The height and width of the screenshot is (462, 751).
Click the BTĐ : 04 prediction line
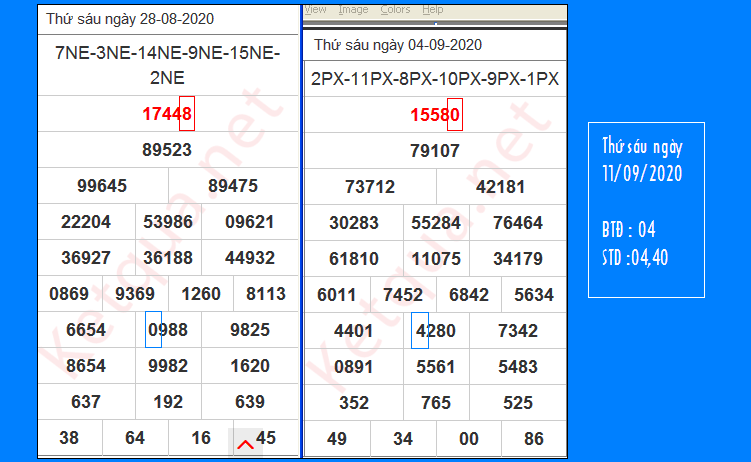click(x=629, y=230)
